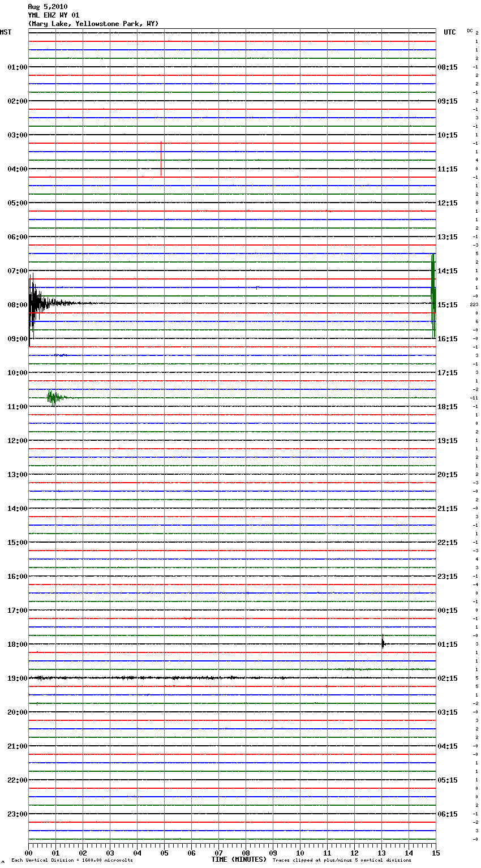481x868 pixels.
Task: Click the '01:00' MST time label
Action: click(18, 67)
